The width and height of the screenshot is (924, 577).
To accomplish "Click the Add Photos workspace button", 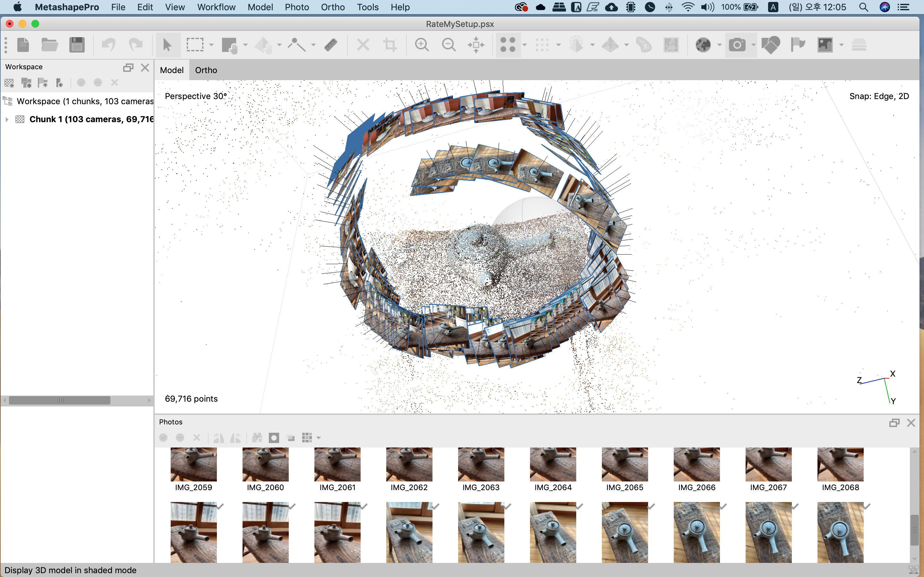I will tap(26, 83).
